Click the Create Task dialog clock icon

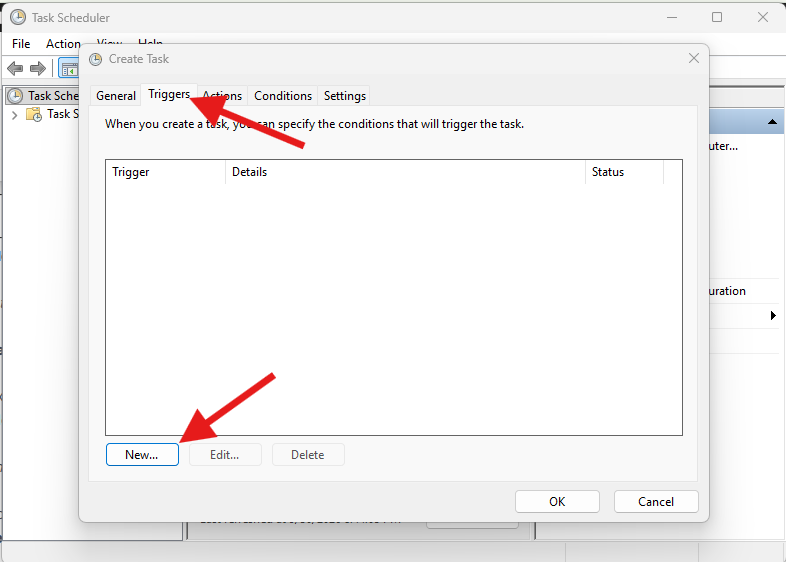pos(95,59)
